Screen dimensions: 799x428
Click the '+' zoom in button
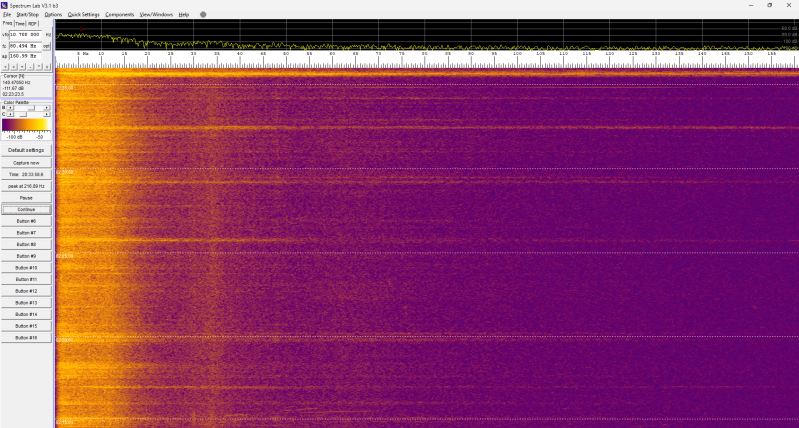pos(22,67)
